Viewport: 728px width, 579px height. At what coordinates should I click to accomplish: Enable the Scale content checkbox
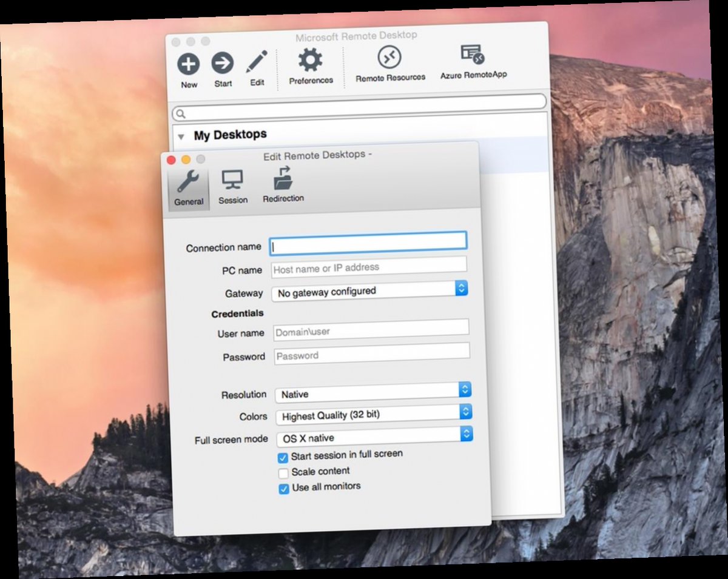pos(283,473)
